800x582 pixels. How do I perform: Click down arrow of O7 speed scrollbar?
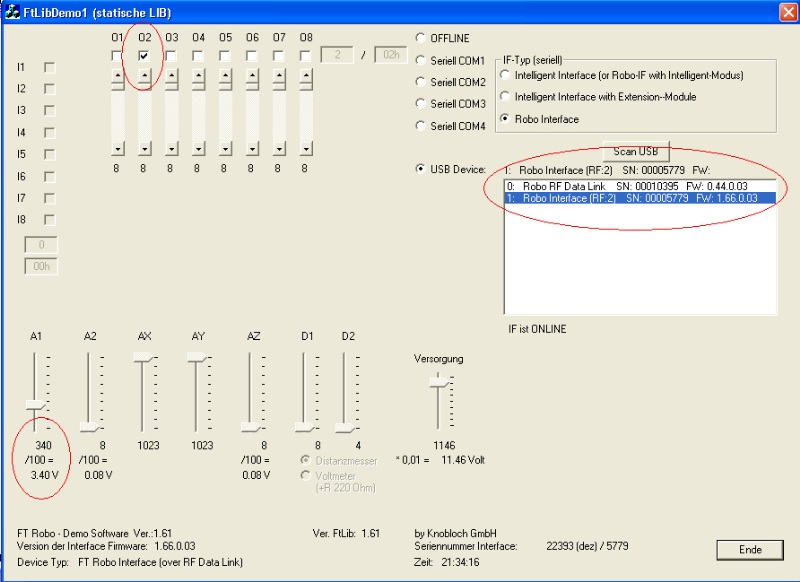click(279, 149)
